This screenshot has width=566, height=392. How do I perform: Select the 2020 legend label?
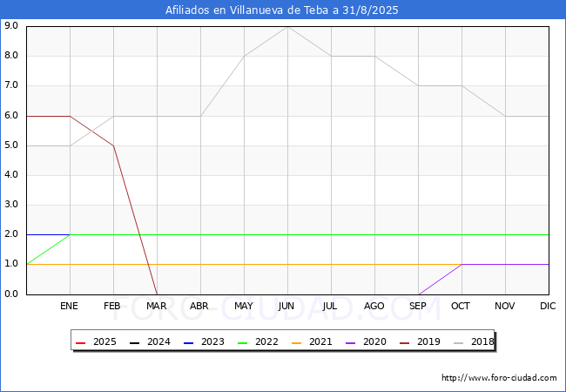point(374,341)
